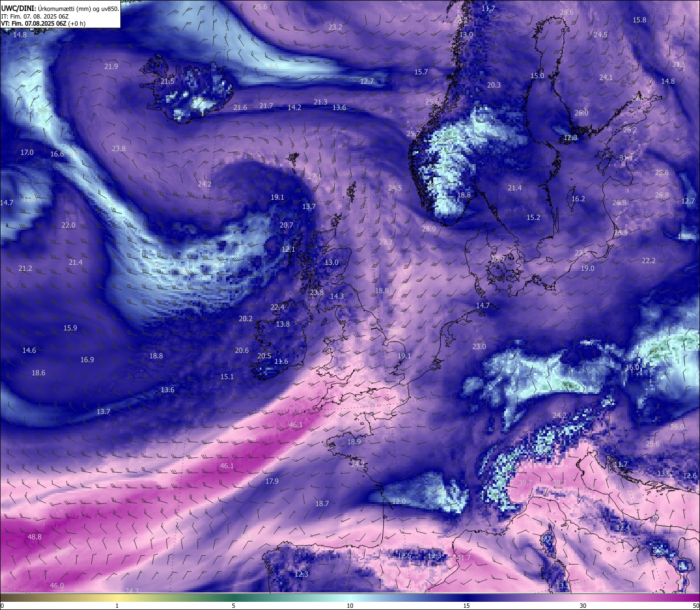The height and width of the screenshot is (610, 700).
Task: Click the color scale label 50
Action: (x=696, y=606)
